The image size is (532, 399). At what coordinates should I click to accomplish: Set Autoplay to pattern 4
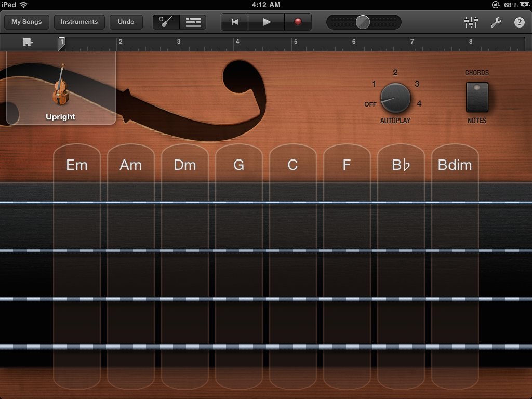pyautogui.click(x=419, y=103)
